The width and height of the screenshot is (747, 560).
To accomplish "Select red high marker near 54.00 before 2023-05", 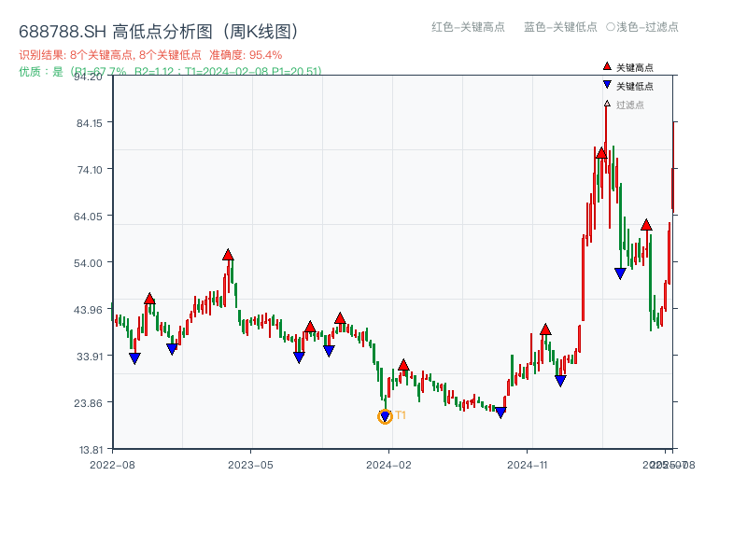I will coord(228,255).
